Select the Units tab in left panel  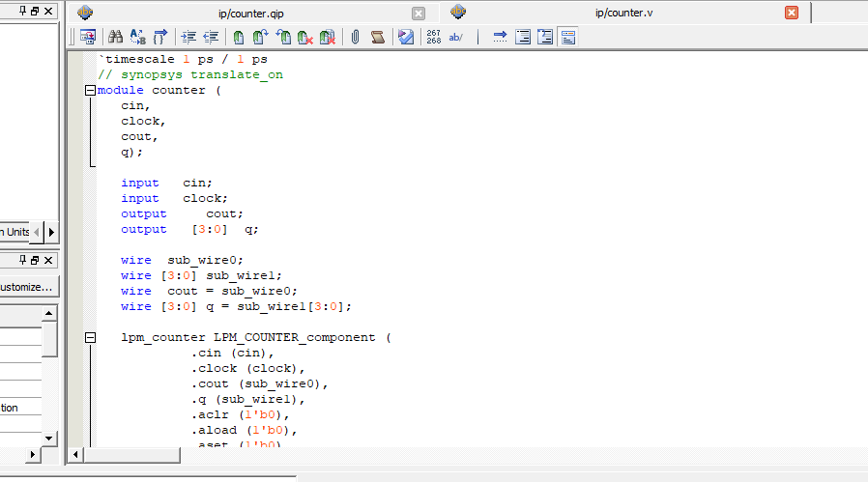pyautogui.click(x=14, y=232)
